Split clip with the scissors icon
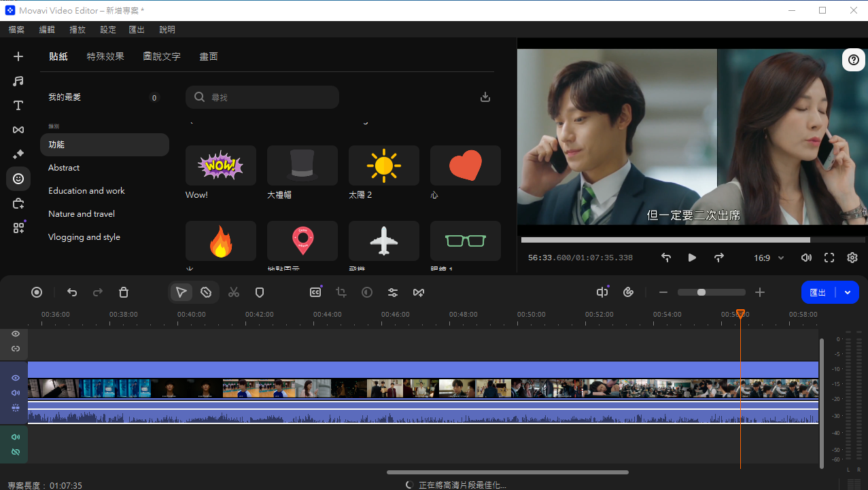Image resolution: width=868 pixels, height=490 pixels. (x=234, y=292)
